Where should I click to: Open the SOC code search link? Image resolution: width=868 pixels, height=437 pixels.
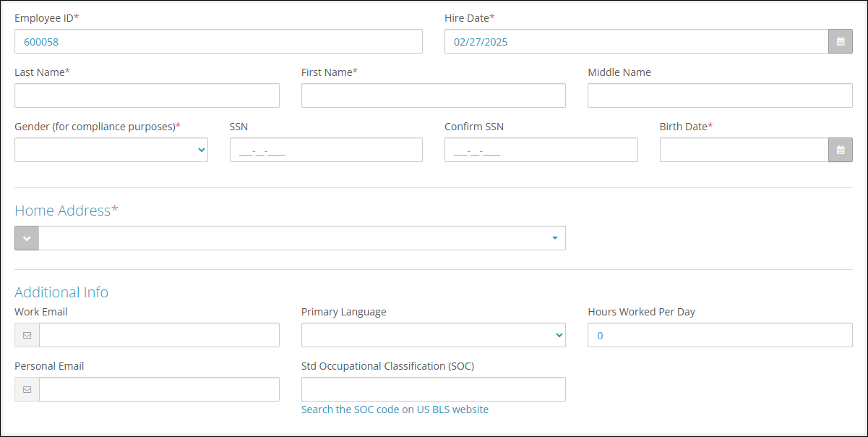[395, 409]
